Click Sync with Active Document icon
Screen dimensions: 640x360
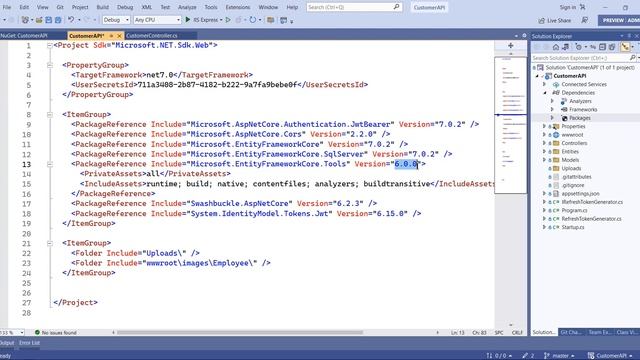(x=593, y=47)
